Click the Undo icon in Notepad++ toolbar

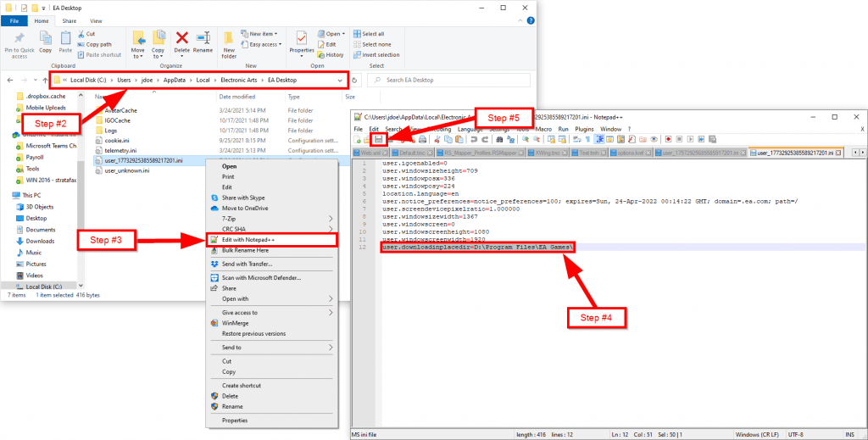(473, 140)
